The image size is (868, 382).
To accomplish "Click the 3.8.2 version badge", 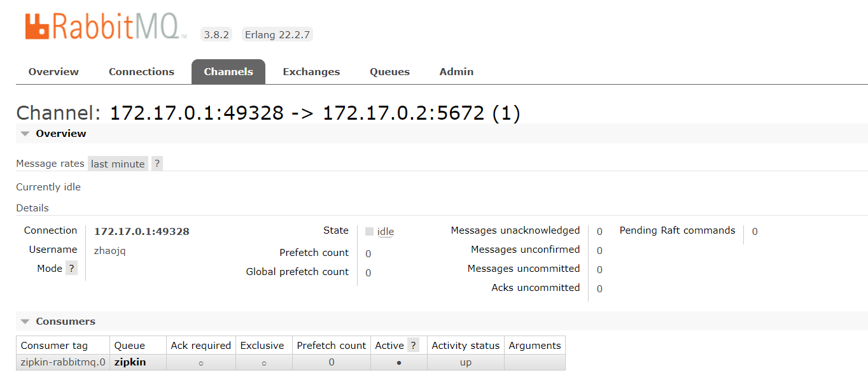I will click(216, 34).
